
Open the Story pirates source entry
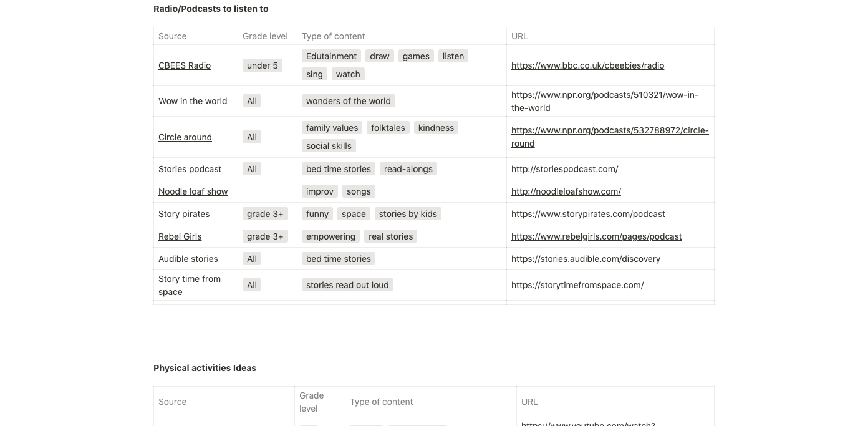(x=184, y=214)
